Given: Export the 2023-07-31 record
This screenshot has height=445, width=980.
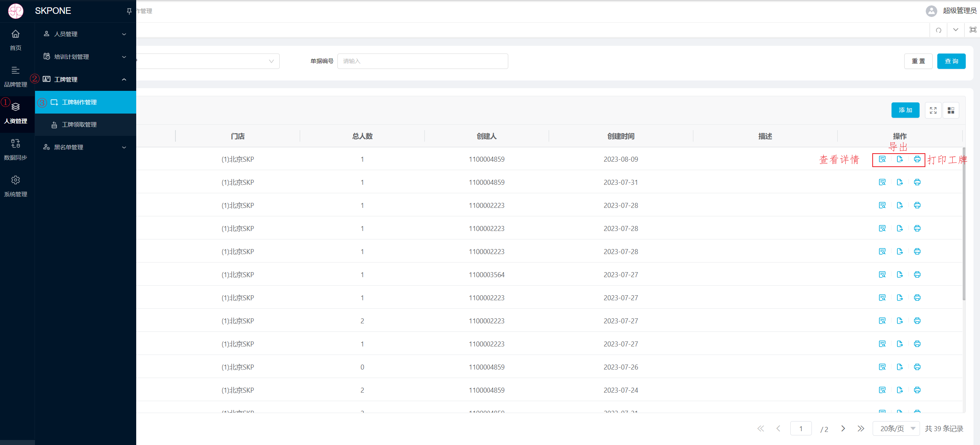Looking at the screenshot, I should [900, 182].
